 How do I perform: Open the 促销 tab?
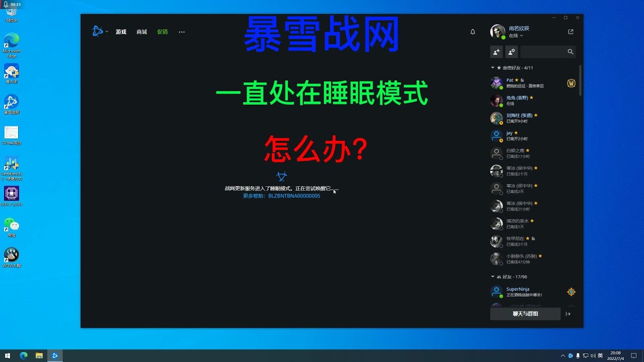coord(162,32)
